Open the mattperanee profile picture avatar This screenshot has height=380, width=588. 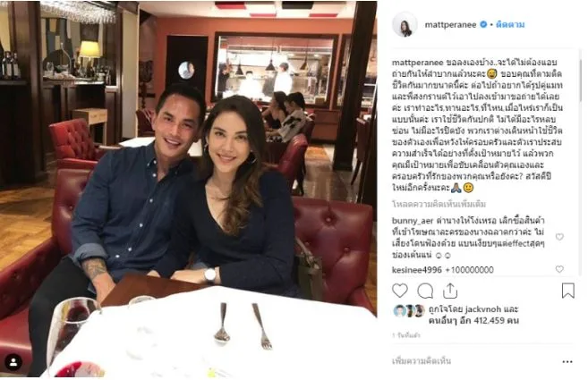click(405, 25)
